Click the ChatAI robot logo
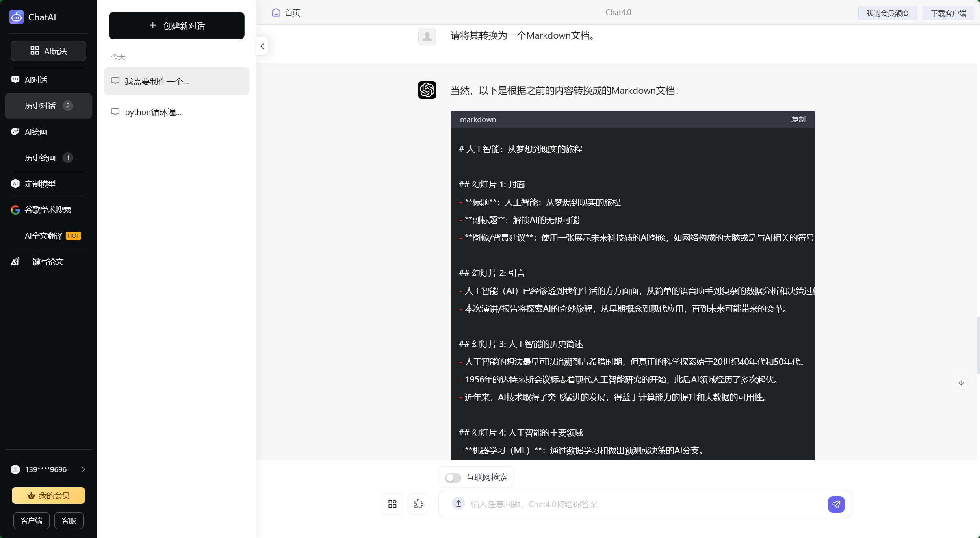980x538 pixels. coord(16,17)
